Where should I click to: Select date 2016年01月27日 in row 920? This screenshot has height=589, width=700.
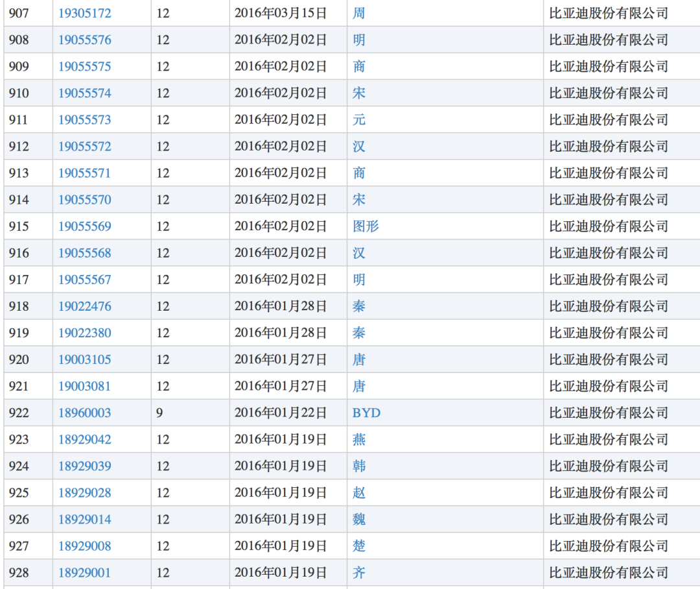[x=281, y=359]
